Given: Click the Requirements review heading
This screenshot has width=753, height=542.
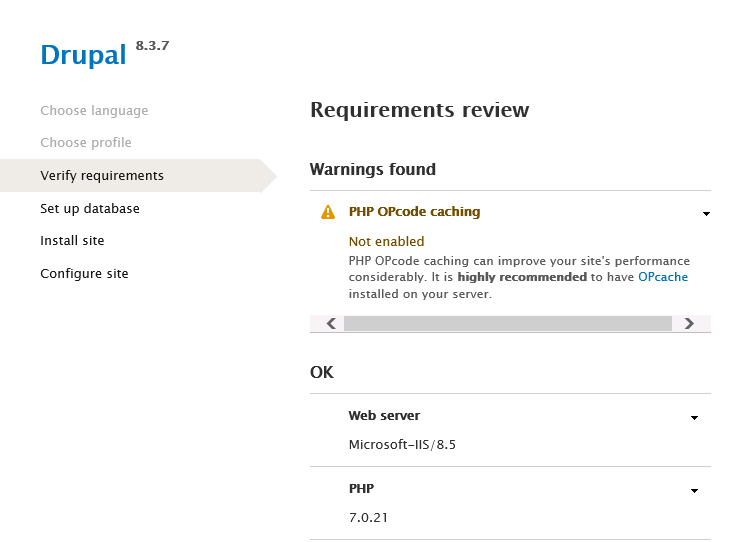Looking at the screenshot, I should point(419,110).
